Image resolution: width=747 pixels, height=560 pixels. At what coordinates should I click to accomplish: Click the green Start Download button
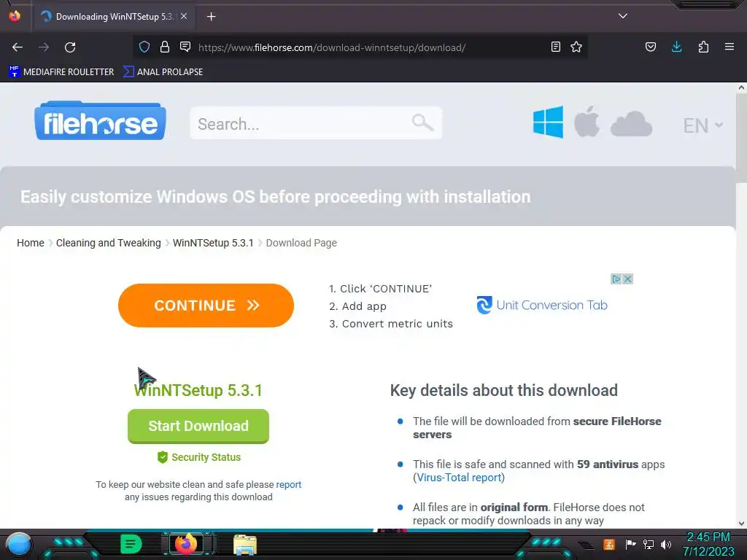pos(198,426)
